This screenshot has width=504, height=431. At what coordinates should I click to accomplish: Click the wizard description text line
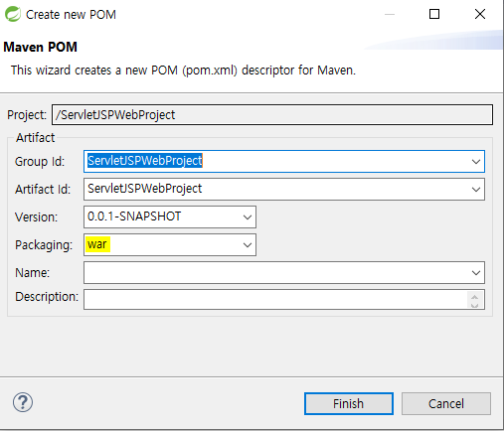coord(183,71)
